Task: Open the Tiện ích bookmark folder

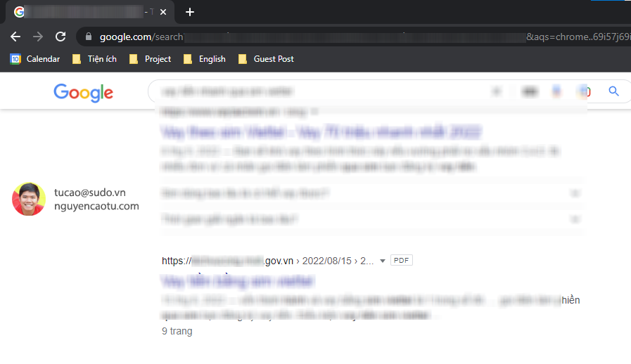Action: 94,59
